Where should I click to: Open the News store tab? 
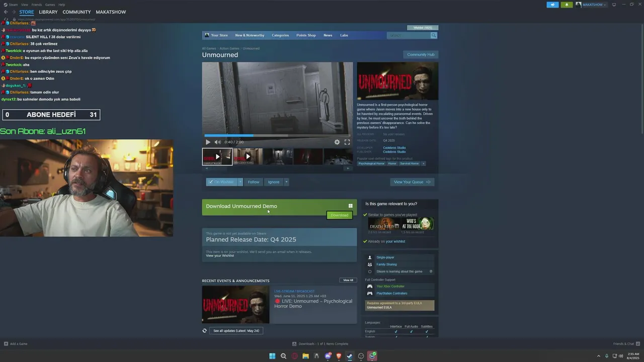(328, 35)
